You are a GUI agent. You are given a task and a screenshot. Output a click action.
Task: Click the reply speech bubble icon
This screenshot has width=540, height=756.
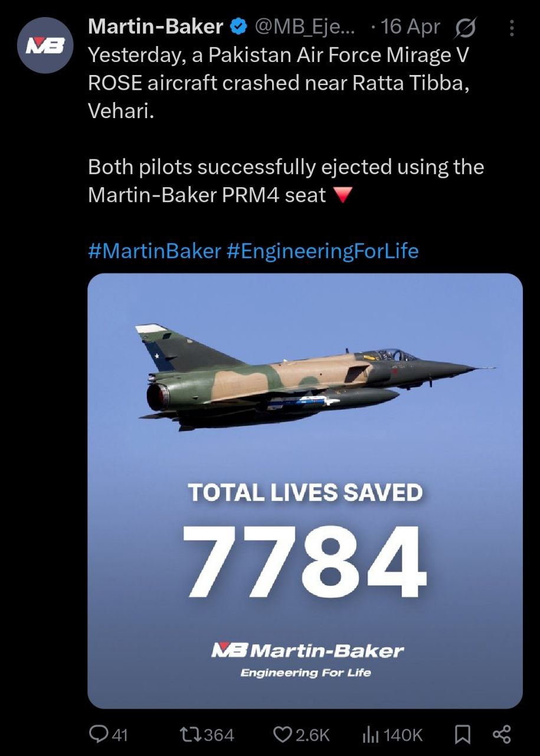coord(97,734)
